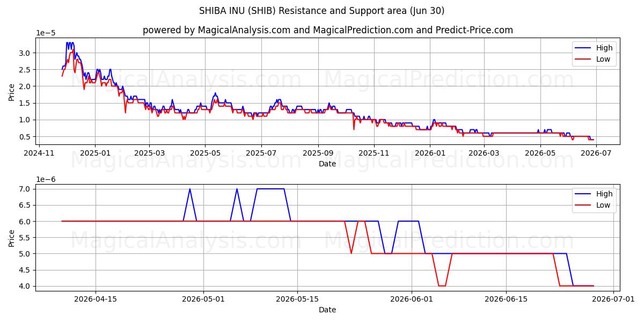Click the 'powered by MagicalAnalysis.com' subtitle line
The width and height of the screenshot is (644, 322).
pos(327,30)
